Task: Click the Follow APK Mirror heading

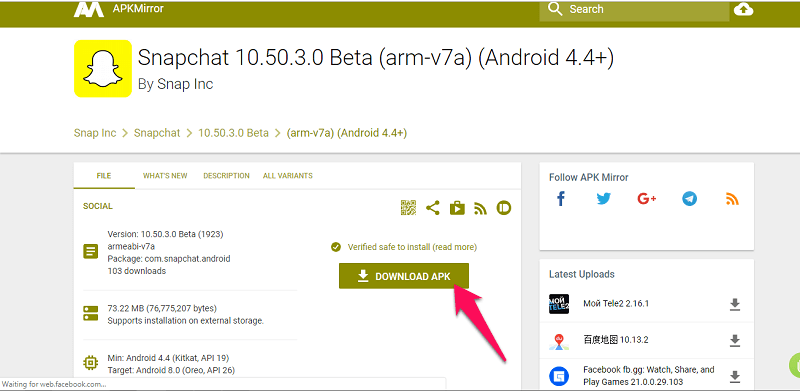Action: click(x=589, y=177)
